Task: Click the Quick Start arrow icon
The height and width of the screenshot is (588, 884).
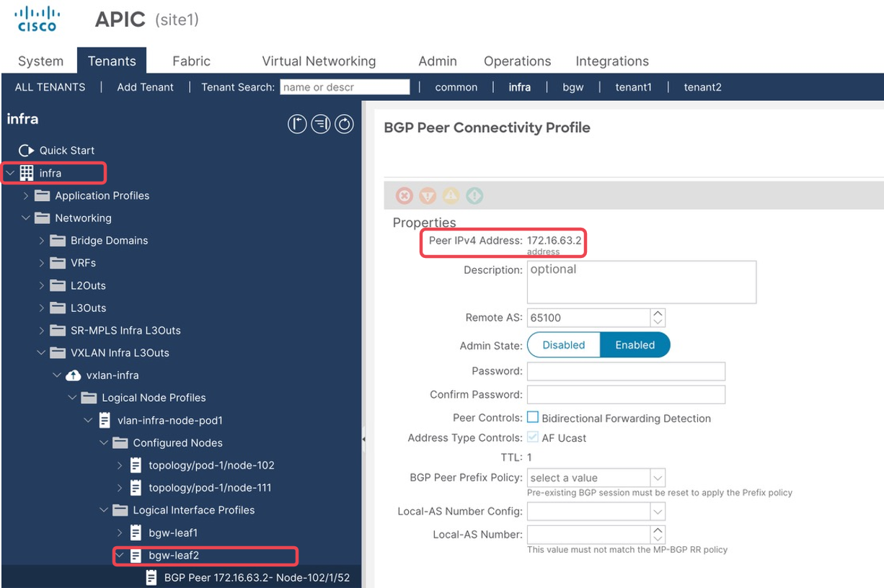Action: tap(27, 151)
